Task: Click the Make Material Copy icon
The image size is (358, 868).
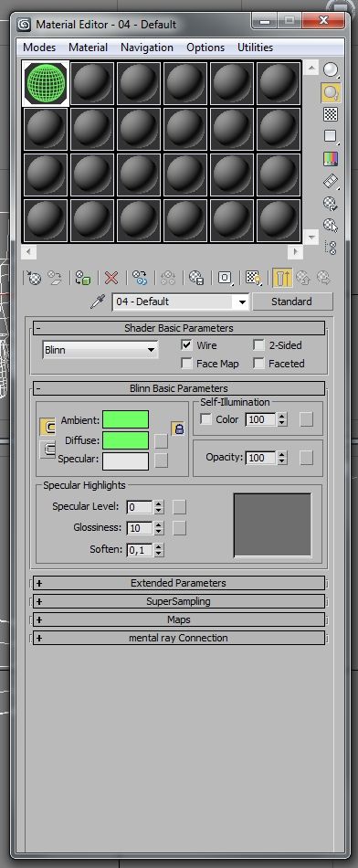Action: pos(140,278)
